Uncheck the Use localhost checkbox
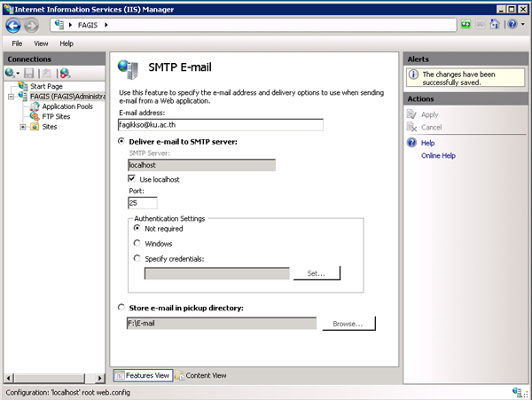Image resolution: width=532 pixels, height=400 pixels. click(131, 178)
